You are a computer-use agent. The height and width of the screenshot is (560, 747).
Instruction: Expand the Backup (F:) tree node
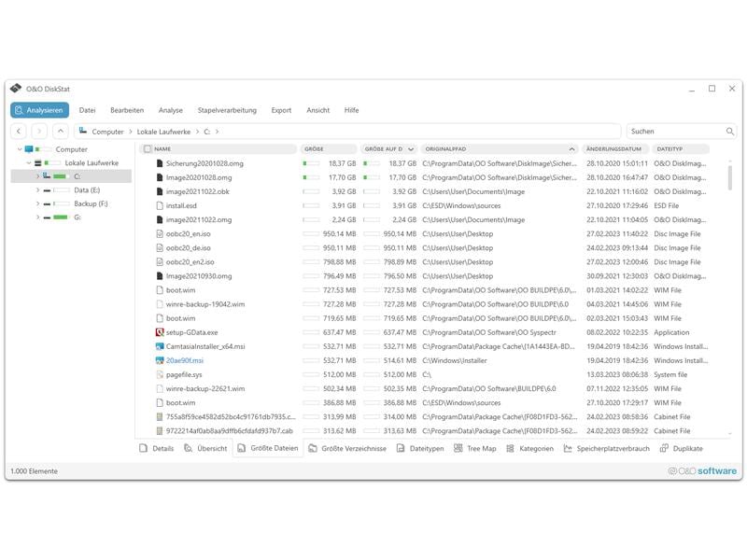tap(37, 203)
